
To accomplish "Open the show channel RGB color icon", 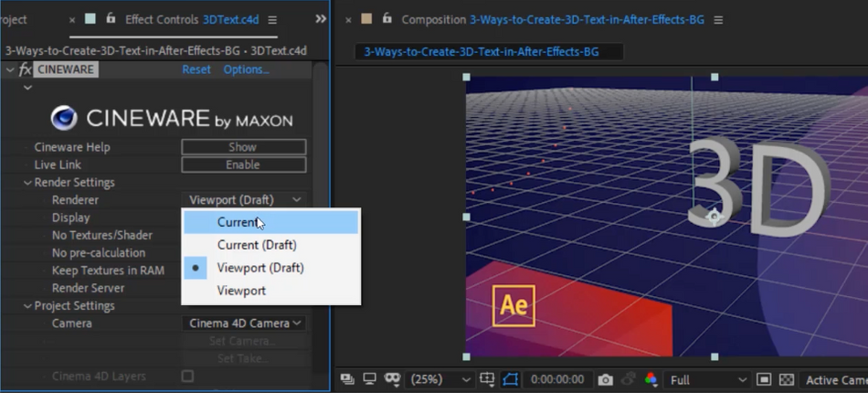I will click(x=651, y=379).
